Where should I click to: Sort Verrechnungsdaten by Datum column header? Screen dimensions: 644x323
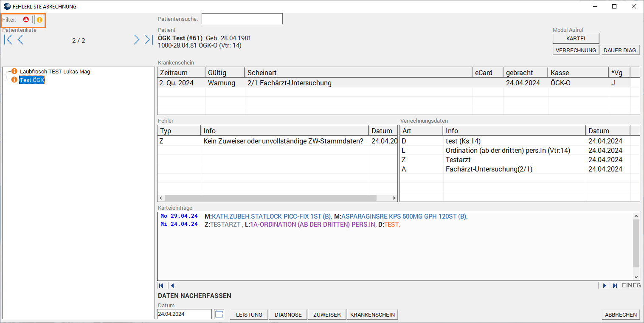tap(607, 131)
